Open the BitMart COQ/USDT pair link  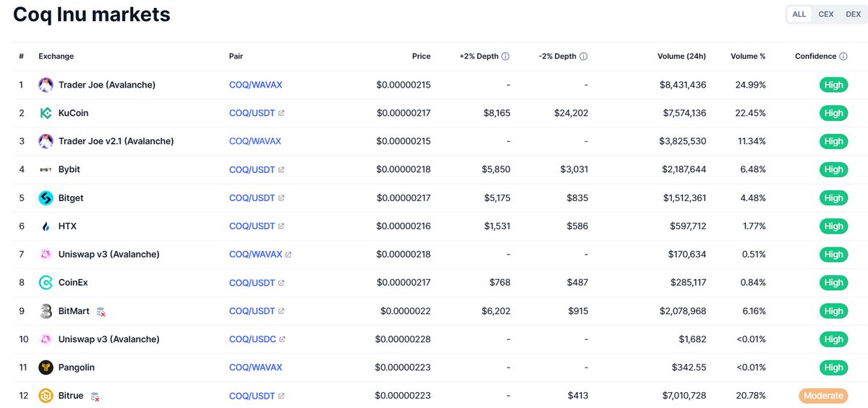coord(252,311)
